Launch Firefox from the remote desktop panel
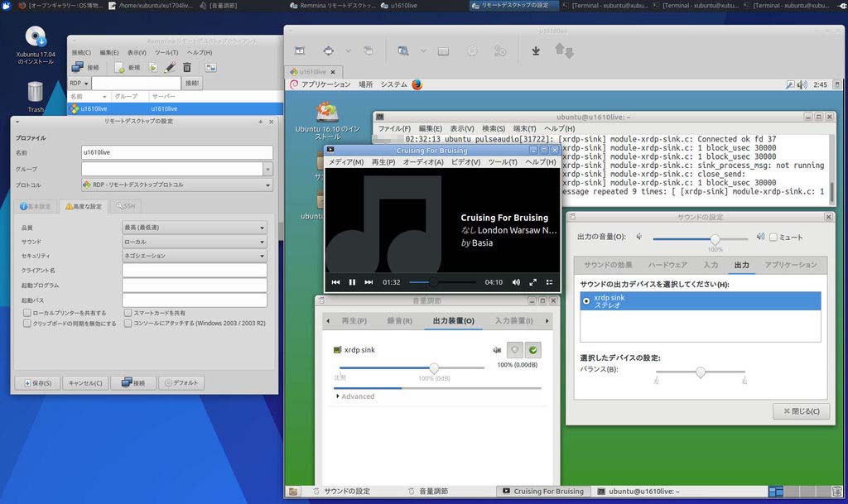Viewport: 848px width, 504px height. pyautogui.click(x=417, y=84)
